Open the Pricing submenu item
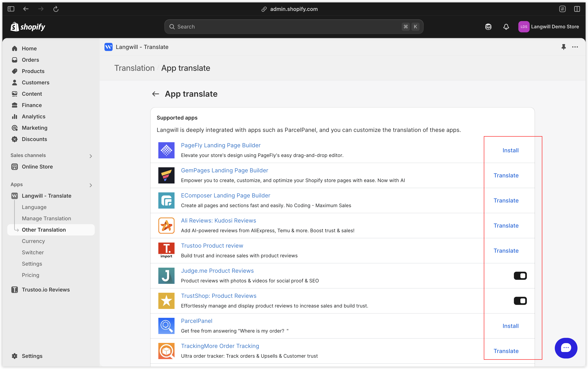Screen dimensions: 588x369 [x=51, y=275]
